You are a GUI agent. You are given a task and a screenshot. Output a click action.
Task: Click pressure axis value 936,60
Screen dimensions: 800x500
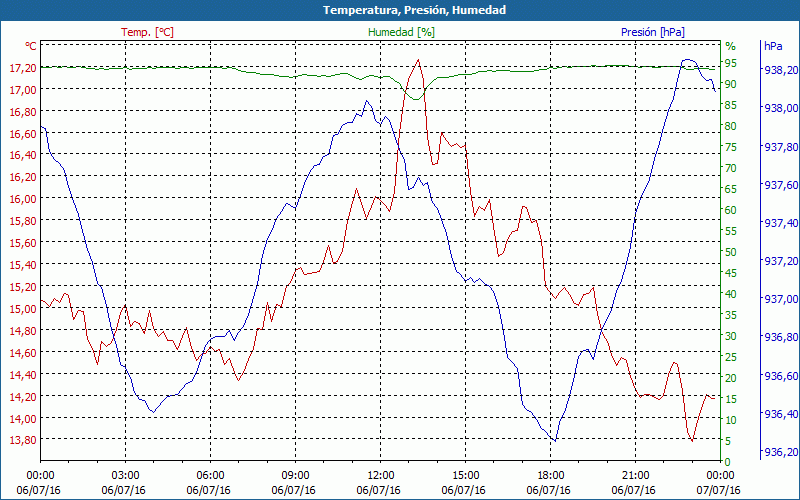point(781,376)
